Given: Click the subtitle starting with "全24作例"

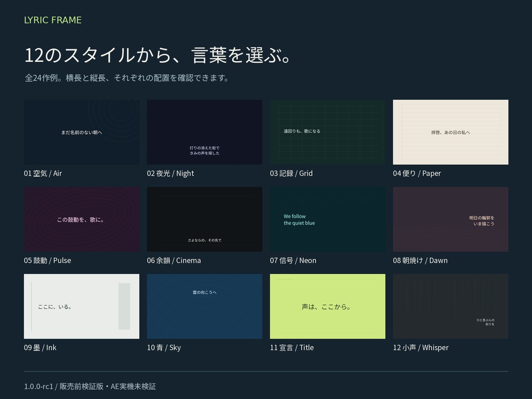Looking at the screenshot, I should 127,78.
